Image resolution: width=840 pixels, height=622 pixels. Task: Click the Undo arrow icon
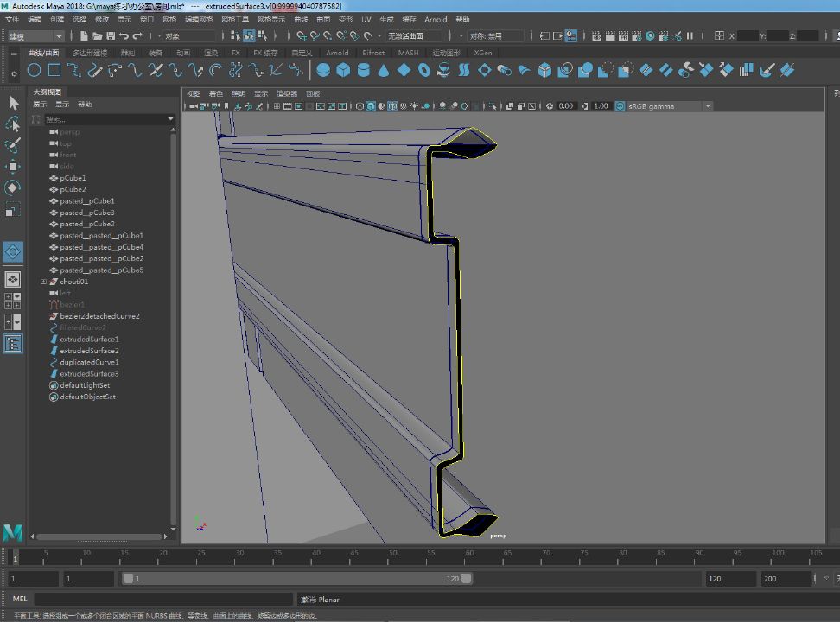[x=124, y=36]
